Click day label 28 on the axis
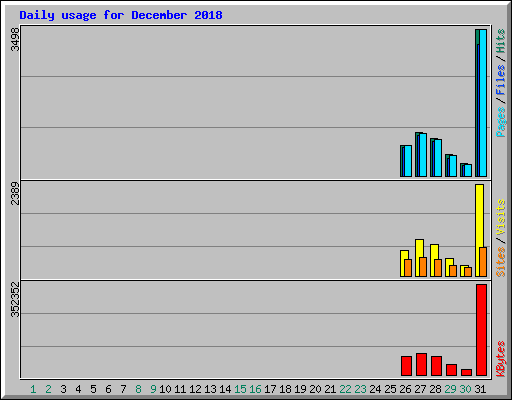 click(x=435, y=389)
